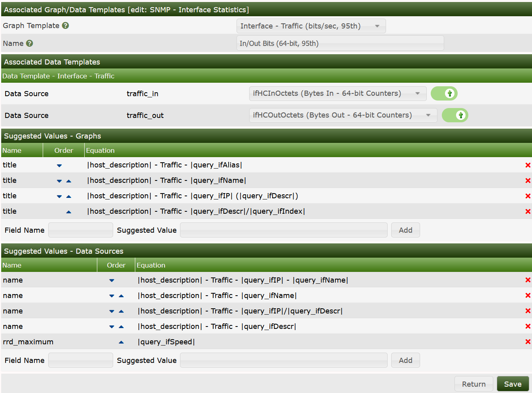Move the query_ifName title row down
This screenshot has height=393, width=532.
click(59, 181)
